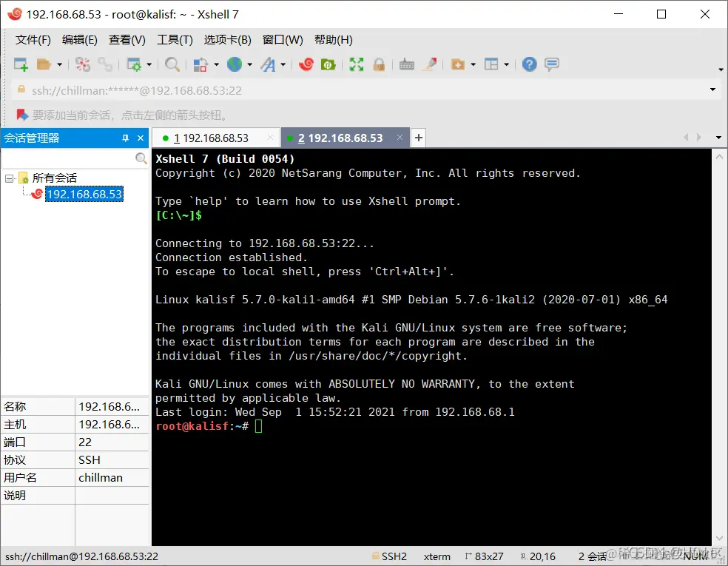Click the xterm status bar entry
The width and height of the screenshot is (728, 566).
(x=437, y=556)
